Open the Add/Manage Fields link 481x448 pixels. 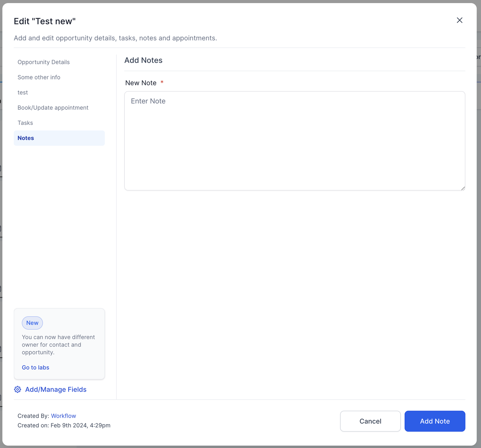(56, 390)
